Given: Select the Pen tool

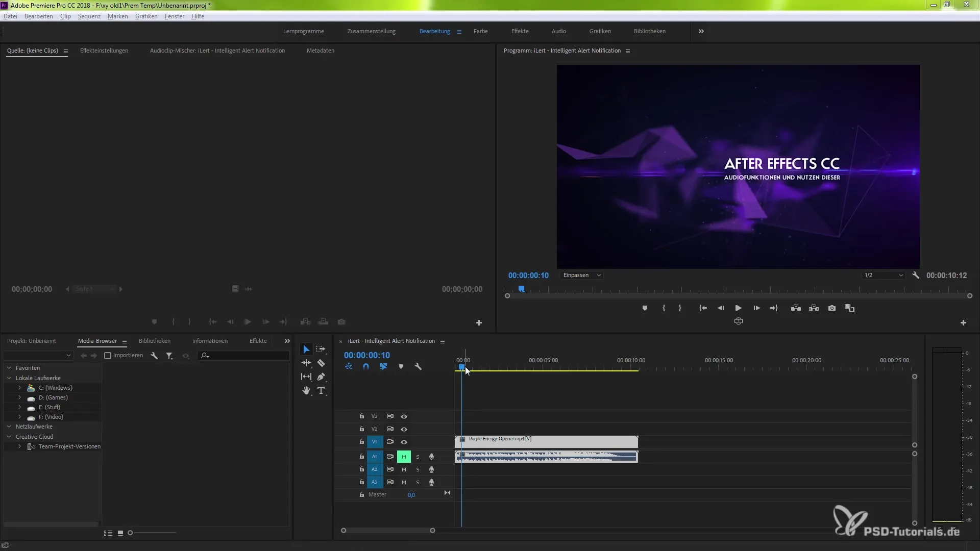Looking at the screenshot, I should (x=321, y=377).
